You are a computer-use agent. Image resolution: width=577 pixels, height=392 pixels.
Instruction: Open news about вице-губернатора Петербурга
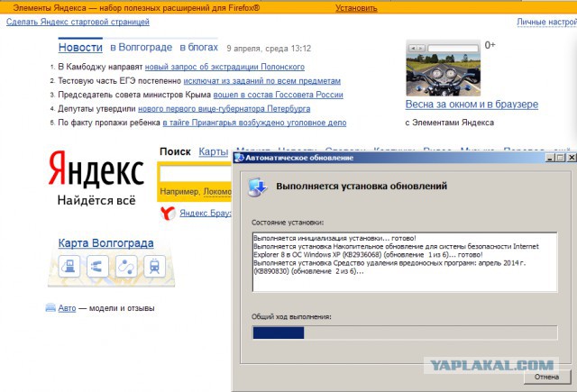point(224,109)
